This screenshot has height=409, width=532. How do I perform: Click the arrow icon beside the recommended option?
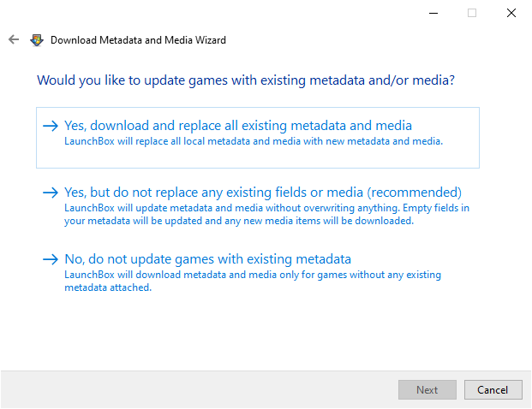pos(51,193)
